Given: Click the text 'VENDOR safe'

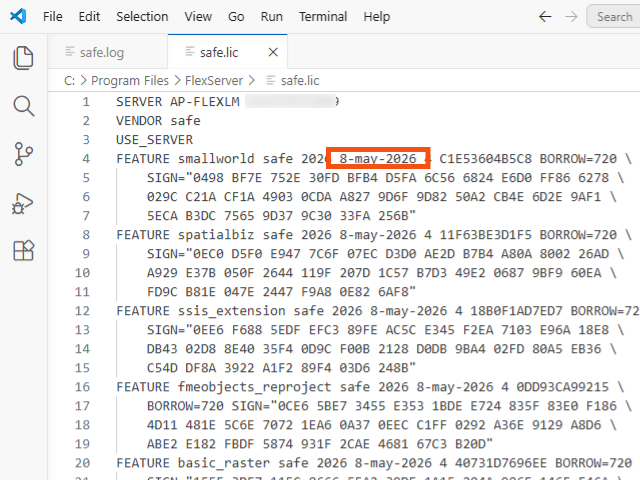Looking at the screenshot, I should click(x=158, y=121).
